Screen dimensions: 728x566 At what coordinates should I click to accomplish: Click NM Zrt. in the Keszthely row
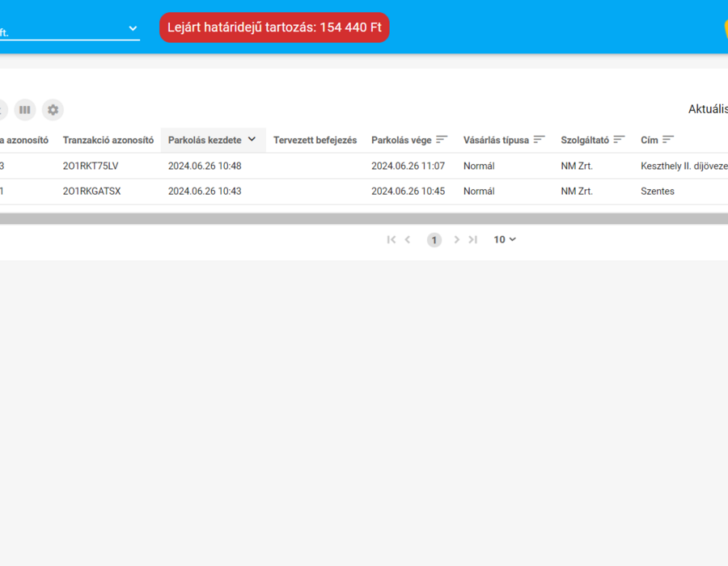(x=577, y=166)
